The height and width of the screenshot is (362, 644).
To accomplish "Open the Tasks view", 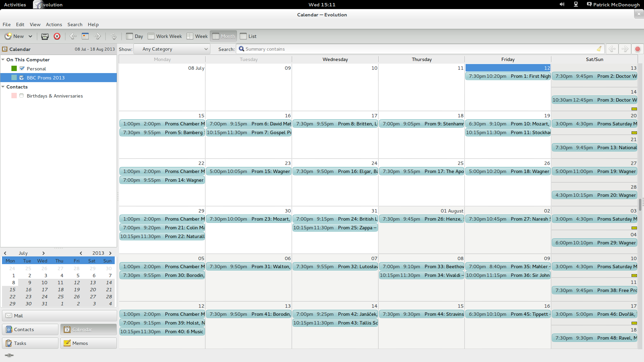I will click(x=30, y=343).
